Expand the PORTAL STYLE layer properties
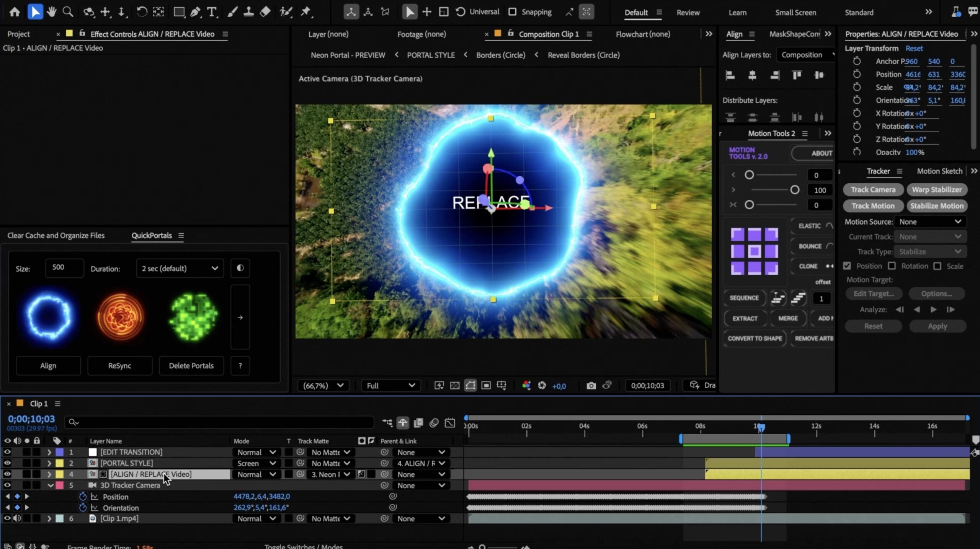Screen dimensions: 980x549 click(x=49, y=463)
